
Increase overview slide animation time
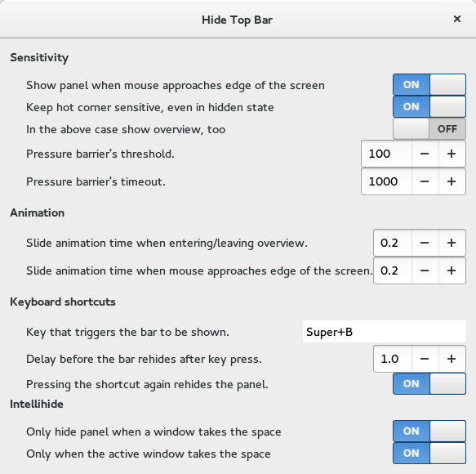click(452, 243)
